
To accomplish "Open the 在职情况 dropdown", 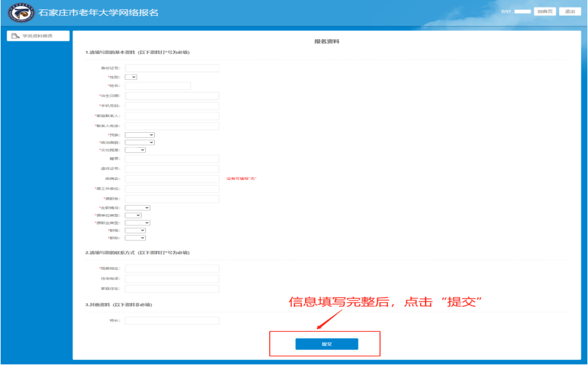I will (x=137, y=208).
